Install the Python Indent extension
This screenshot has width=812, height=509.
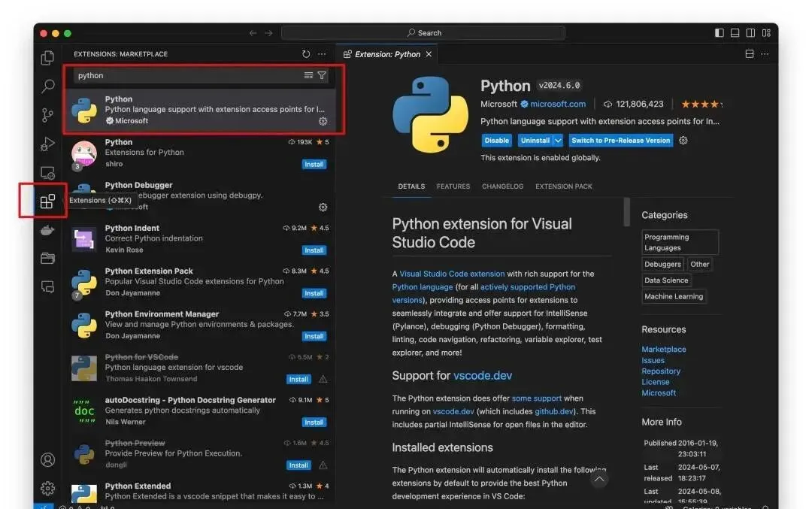(x=314, y=250)
